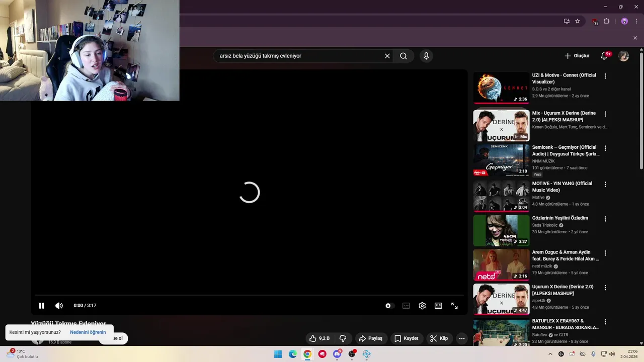The image size is (644, 362).
Task: Open the UZI & Motive Cennet thumbnail
Action: [x=501, y=88]
